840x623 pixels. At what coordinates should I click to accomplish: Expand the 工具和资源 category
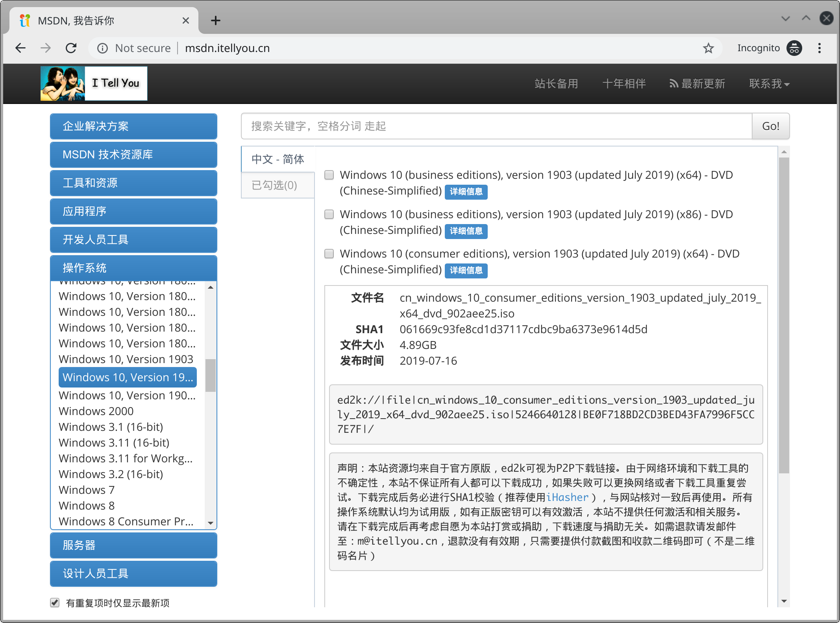133,183
